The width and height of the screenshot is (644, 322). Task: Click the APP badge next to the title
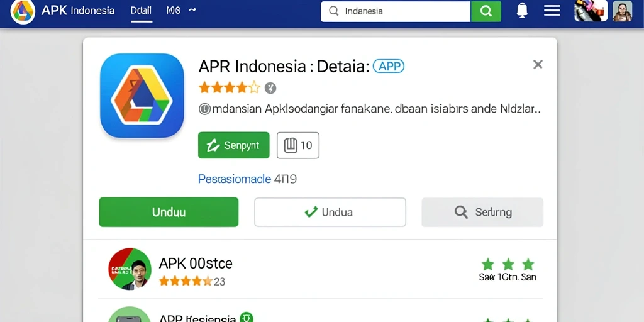tap(389, 66)
